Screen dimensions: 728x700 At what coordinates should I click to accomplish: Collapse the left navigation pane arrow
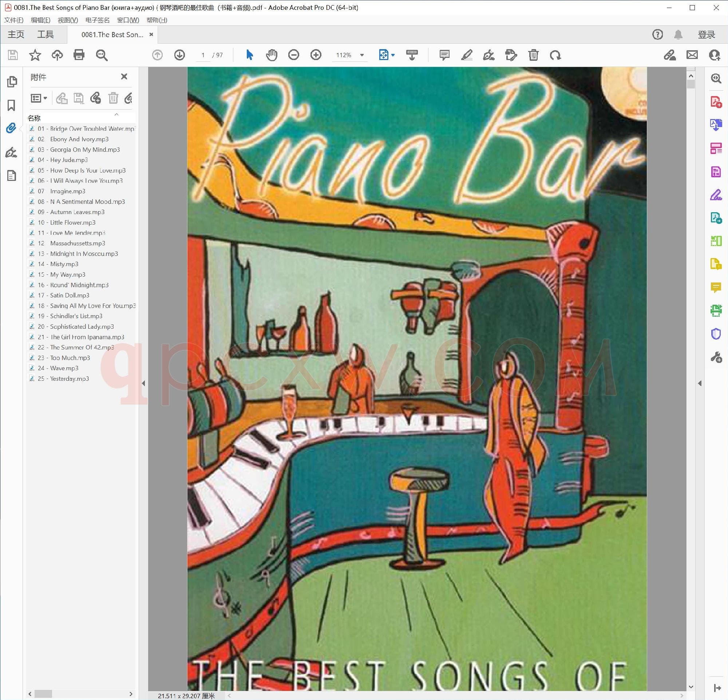coord(143,383)
